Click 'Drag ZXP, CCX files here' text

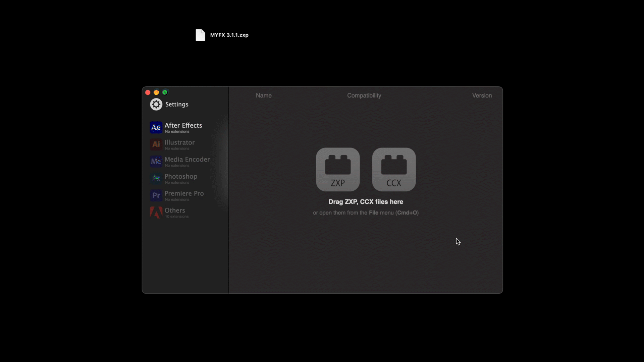(x=366, y=202)
